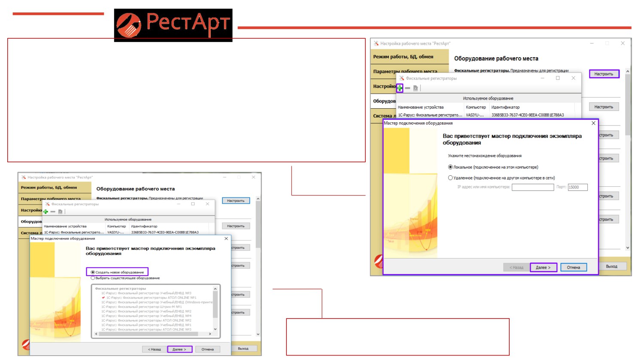Close the wizard showing the Локальное option
Screen dimensions: 644x362
point(593,123)
